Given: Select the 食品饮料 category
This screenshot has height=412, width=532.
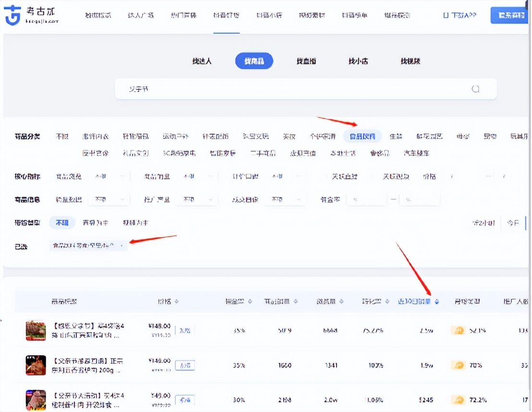Looking at the screenshot, I should coord(363,136).
